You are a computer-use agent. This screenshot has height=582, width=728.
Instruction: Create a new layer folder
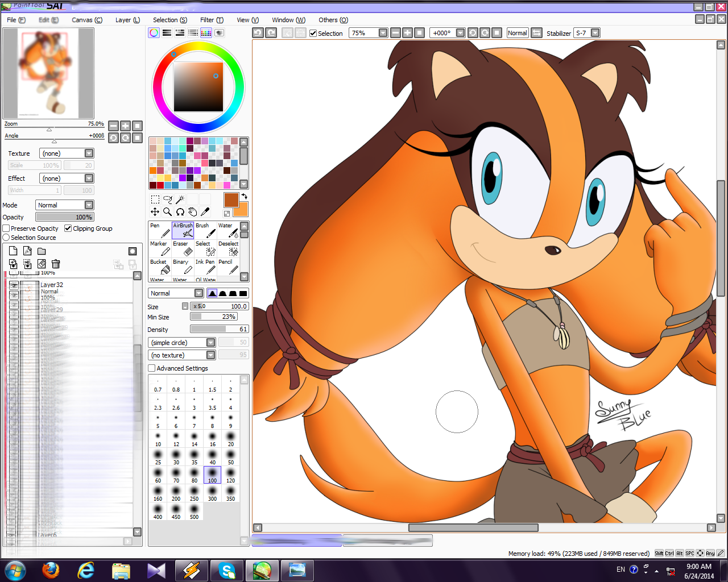click(x=42, y=251)
